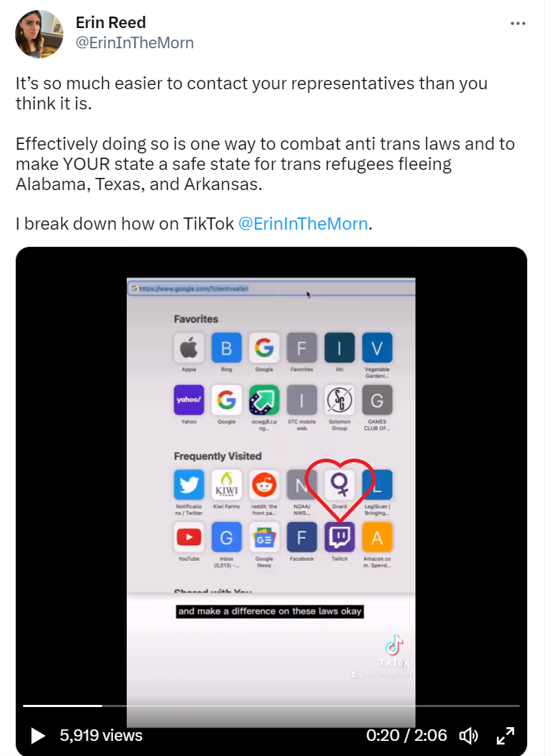Select the Yahoo favorites icon
The width and height of the screenshot is (553, 756).
point(189,400)
